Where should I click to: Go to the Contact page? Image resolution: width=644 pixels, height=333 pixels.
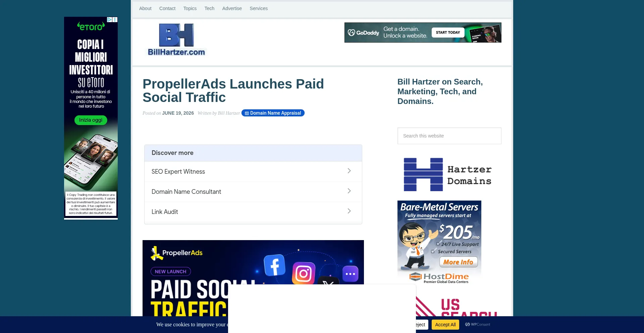coord(167,8)
